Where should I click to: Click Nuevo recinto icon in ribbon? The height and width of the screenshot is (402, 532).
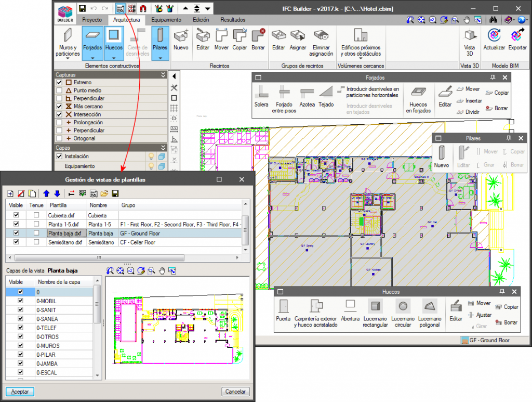point(181,40)
